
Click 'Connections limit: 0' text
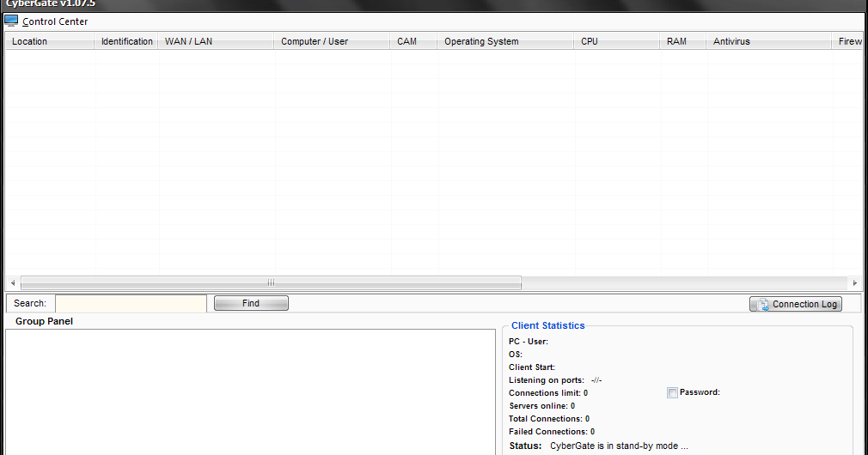[x=548, y=393]
